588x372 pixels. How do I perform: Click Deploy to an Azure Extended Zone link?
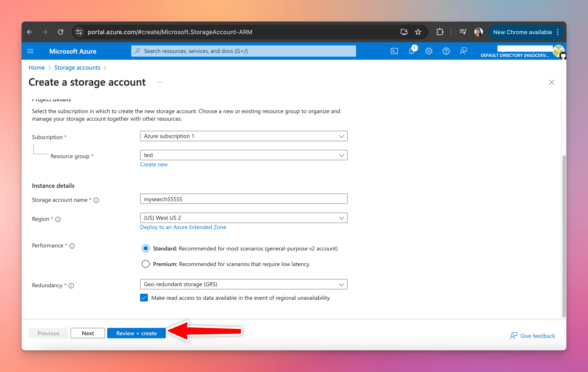coord(183,227)
